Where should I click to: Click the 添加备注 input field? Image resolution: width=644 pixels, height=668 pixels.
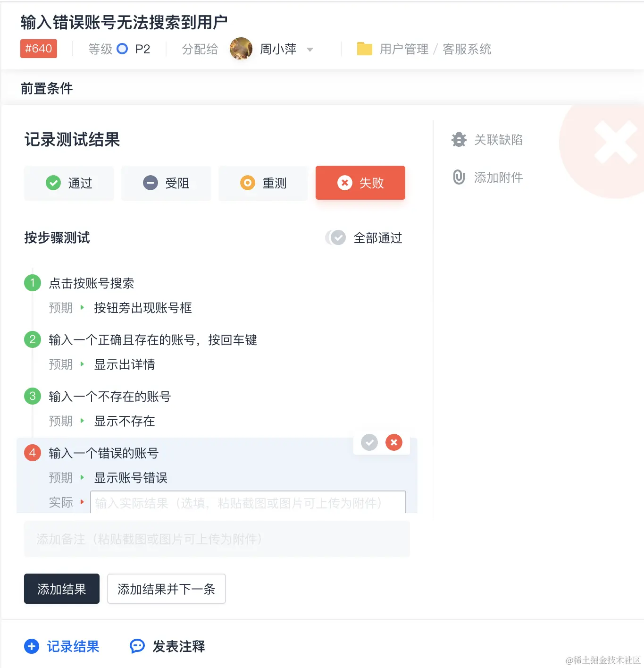217,539
